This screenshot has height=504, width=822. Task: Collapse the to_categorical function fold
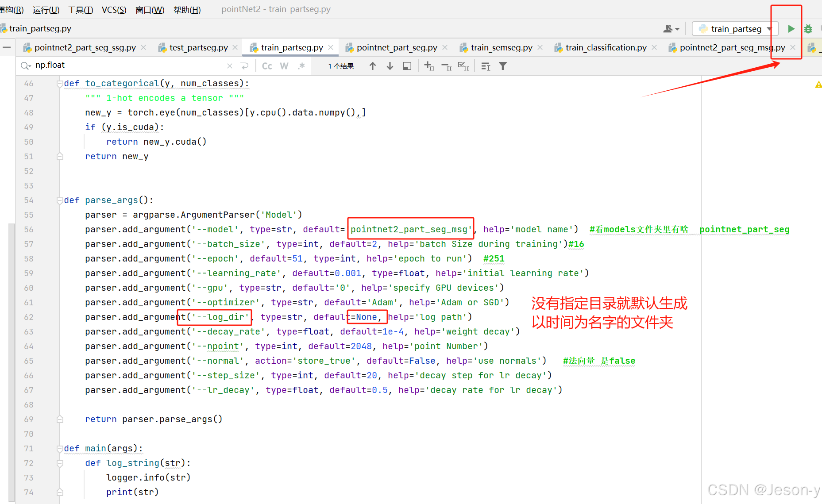coord(60,84)
